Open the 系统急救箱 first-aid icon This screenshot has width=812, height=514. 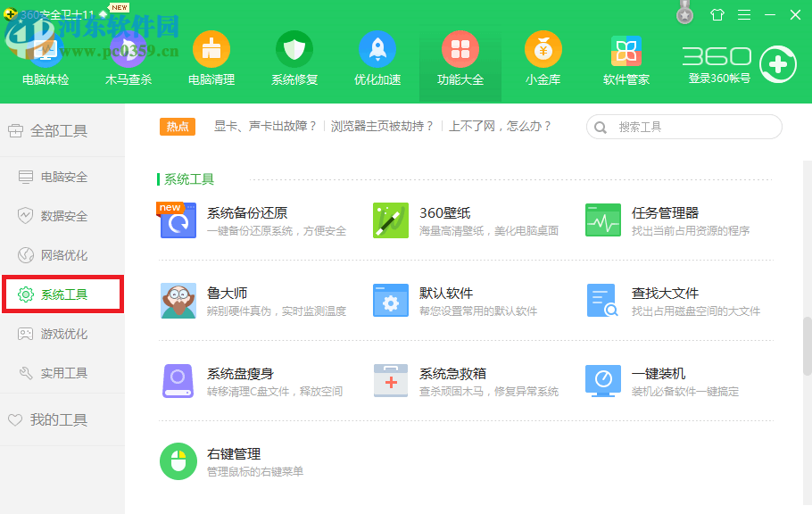(390, 381)
